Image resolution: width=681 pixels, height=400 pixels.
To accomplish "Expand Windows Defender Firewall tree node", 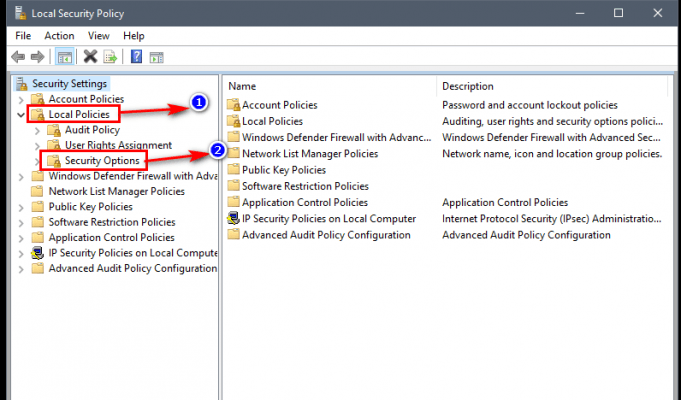I will click(x=21, y=177).
